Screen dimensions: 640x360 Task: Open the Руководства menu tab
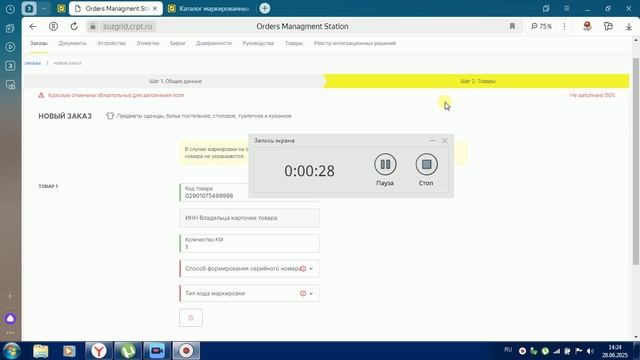click(x=258, y=43)
